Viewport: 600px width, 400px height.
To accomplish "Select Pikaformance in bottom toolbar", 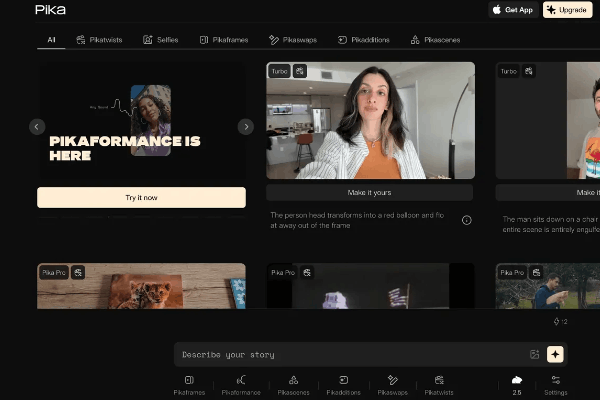I will coord(241,385).
